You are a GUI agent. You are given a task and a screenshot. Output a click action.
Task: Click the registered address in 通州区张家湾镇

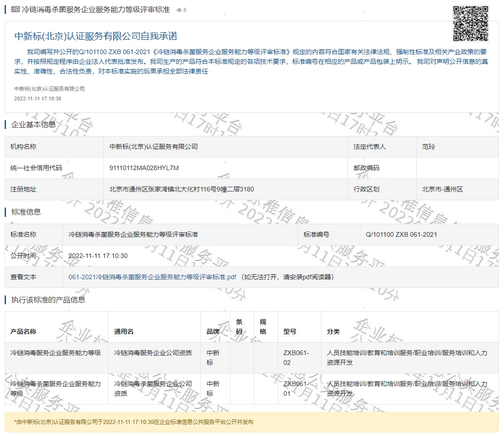tap(182, 189)
